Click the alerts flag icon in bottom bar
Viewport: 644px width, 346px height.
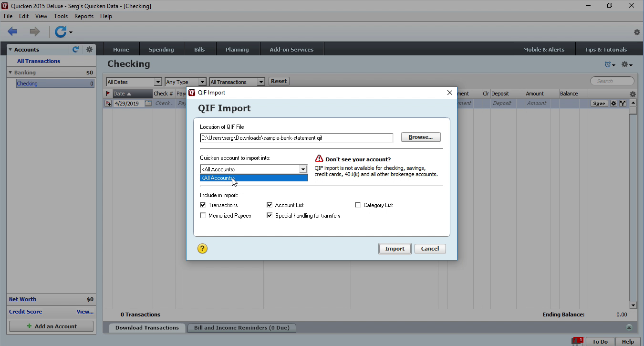[x=578, y=341]
